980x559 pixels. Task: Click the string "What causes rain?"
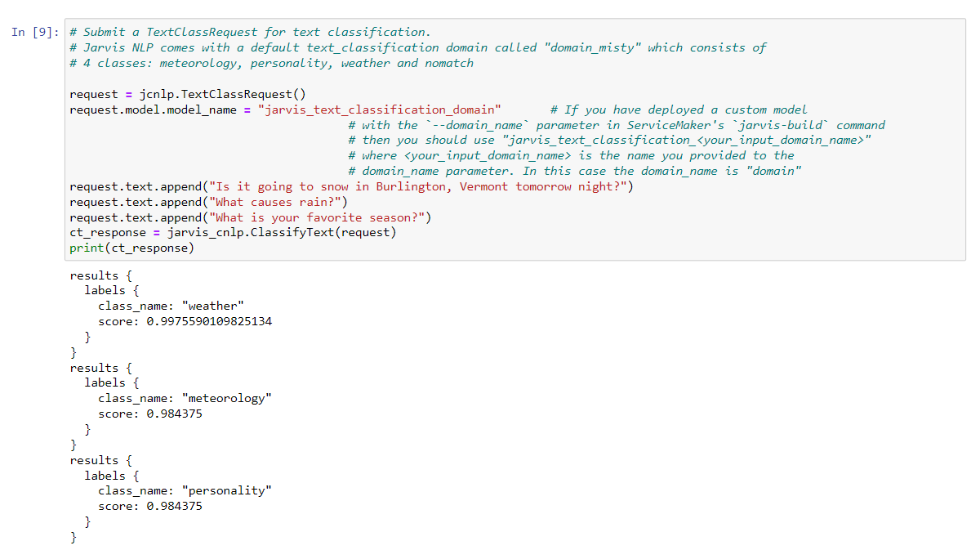[x=275, y=202]
